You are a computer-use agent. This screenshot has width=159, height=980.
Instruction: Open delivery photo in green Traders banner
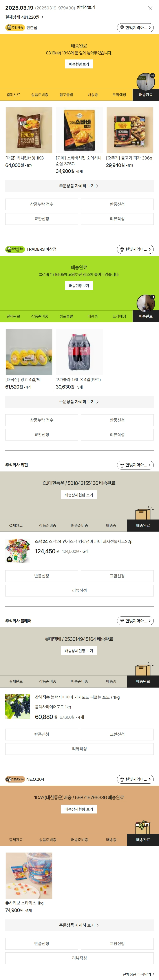[x=145, y=303]
